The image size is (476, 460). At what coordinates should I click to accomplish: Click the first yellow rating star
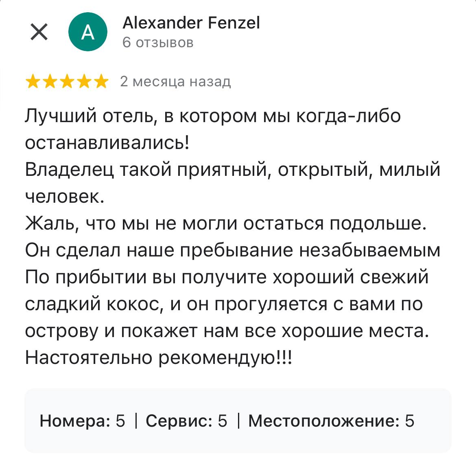click(33, 82)
